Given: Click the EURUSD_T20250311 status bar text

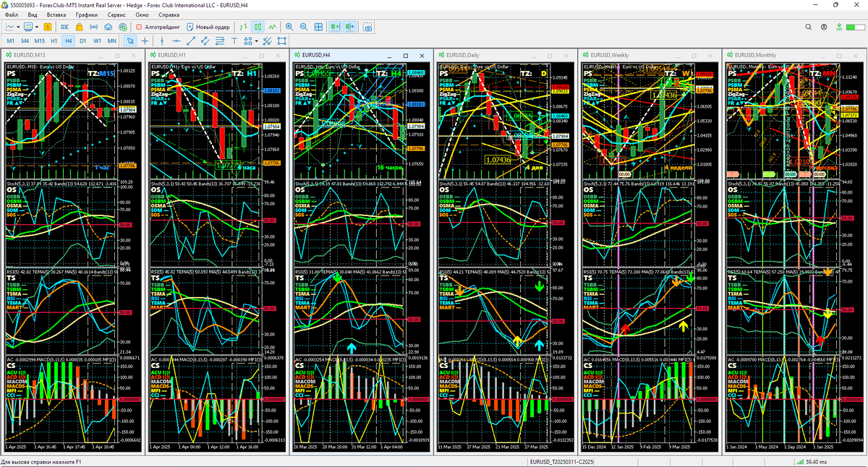Looking at the screenshot, I should pyautogui.click(x=562, y=461).
